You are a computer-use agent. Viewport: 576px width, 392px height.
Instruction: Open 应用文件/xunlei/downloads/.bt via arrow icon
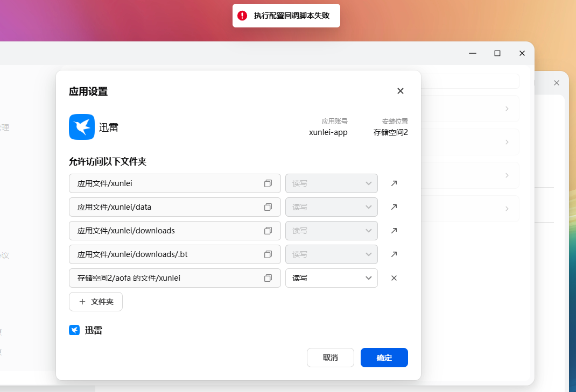pyautogui.click(x=394, y=254)
